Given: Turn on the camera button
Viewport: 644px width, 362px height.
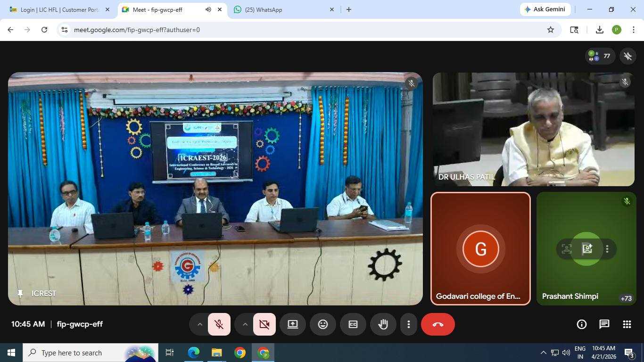Looking at the screenshot, I should point(264,324).
